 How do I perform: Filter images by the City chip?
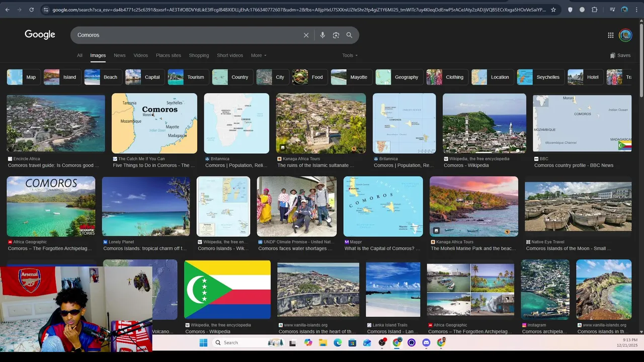pos(273,77)
